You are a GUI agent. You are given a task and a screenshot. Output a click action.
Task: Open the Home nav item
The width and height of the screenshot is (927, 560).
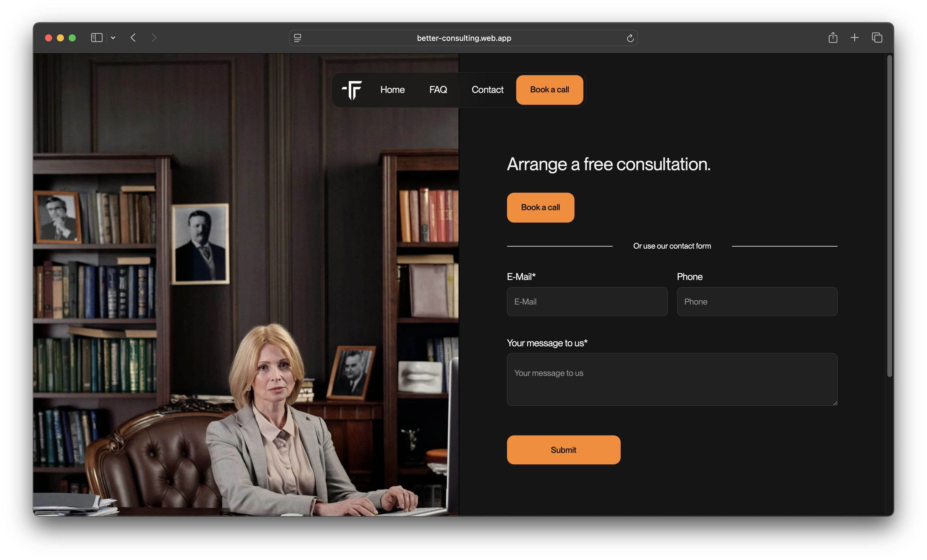click(392, 90)
